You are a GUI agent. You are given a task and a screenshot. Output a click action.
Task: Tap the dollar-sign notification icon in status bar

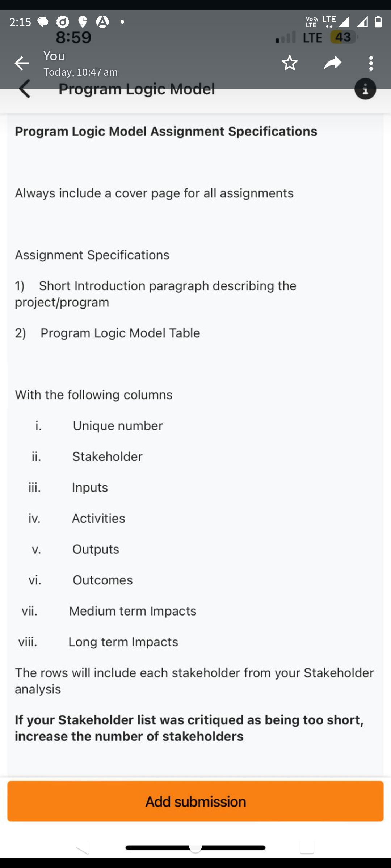click(x=82, y=22)
